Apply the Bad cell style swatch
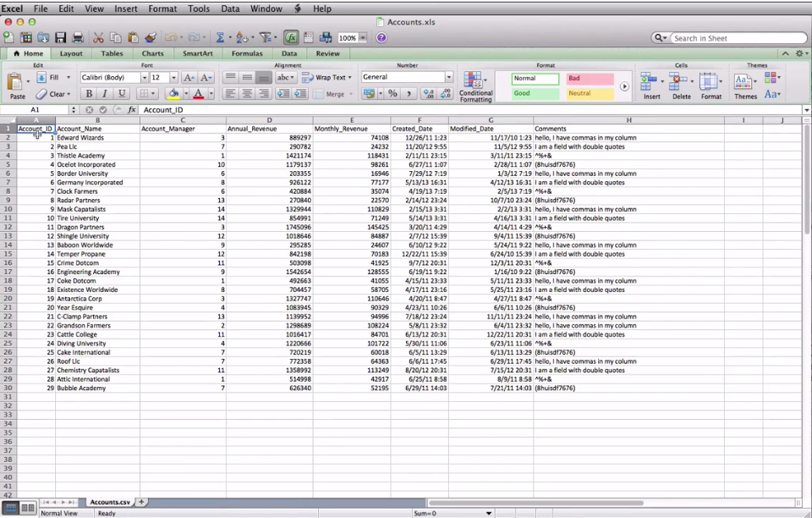 click(590, 78)
